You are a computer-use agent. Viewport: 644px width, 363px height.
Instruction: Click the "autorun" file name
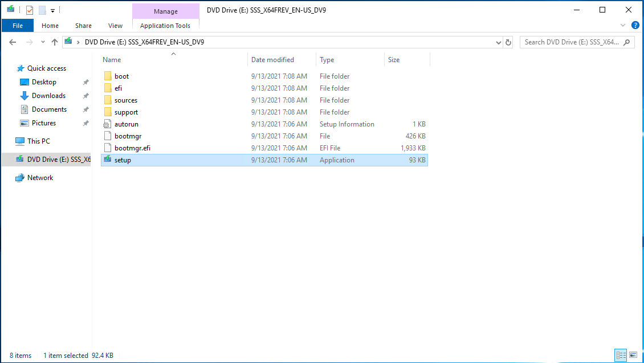127,124
